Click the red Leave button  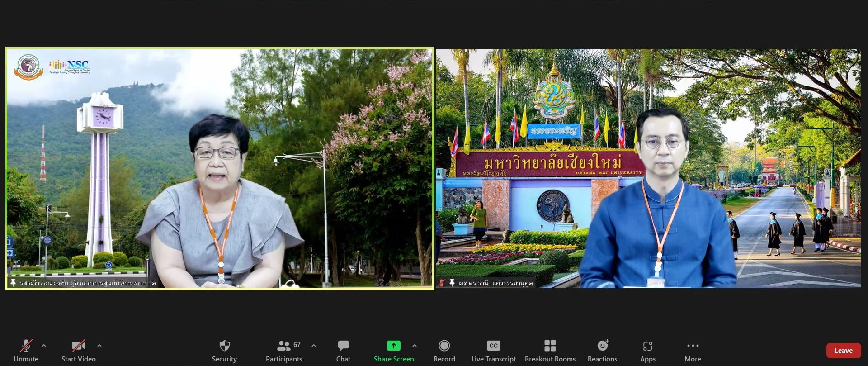pyautogui.click(x=844, y=351)
